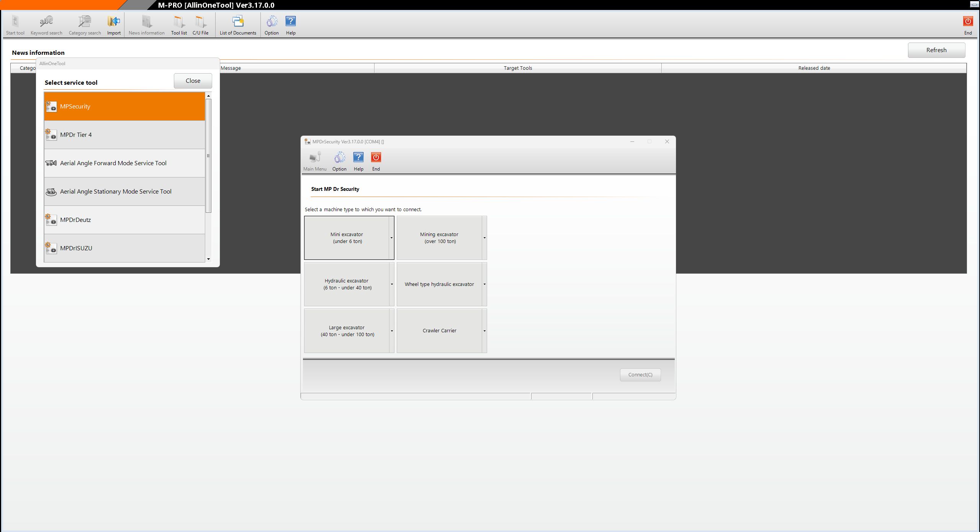This screenshot has width=980, height=532.
Task: Choose Wheel type hydraulic excavator
Action: pos(439,284)
